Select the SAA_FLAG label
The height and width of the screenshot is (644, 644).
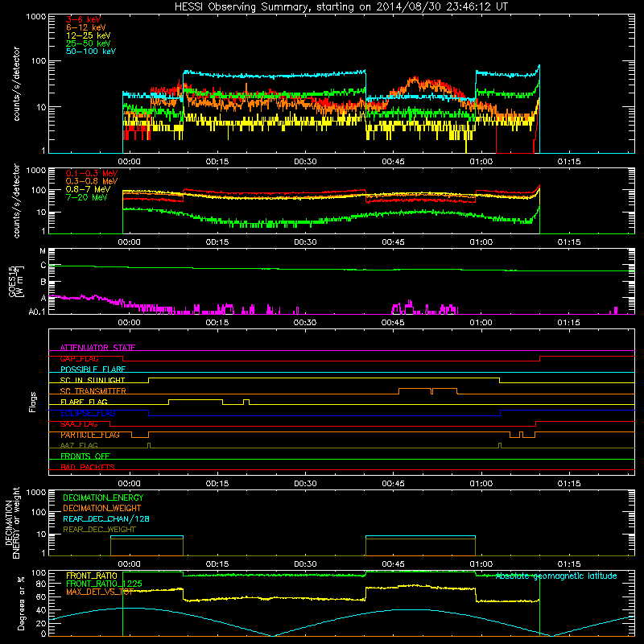[79, 424]
